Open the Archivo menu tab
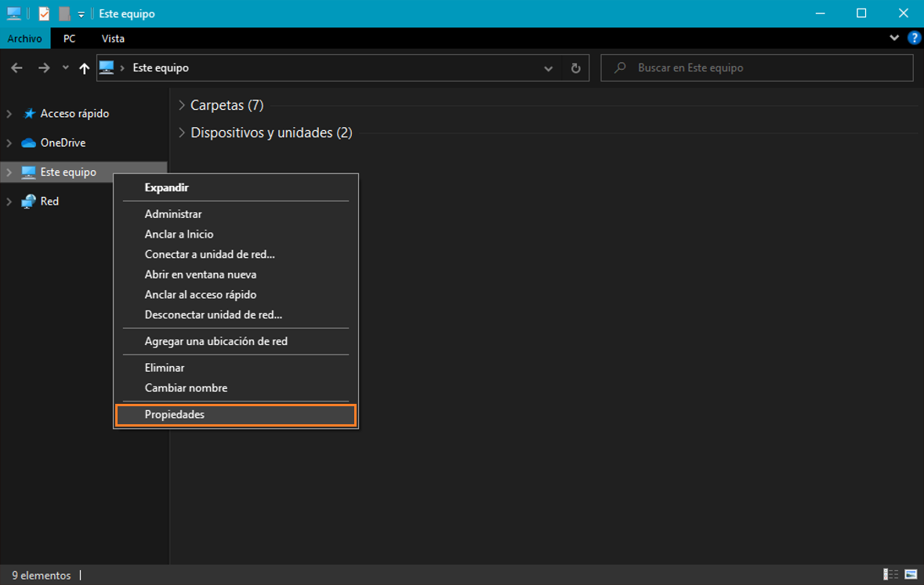This screenshot has width=924, height=585. [24, 38]
